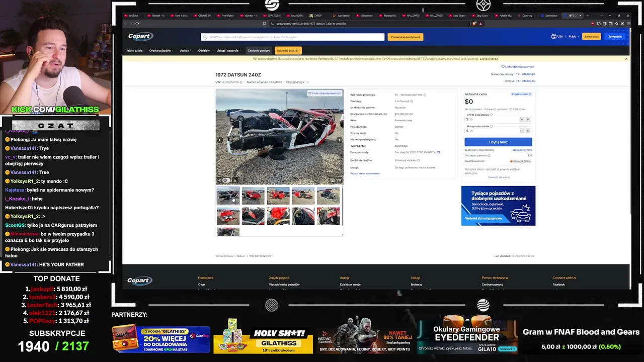Image resolution: width=644 pixels, height=362 pixels.
Task: Click the TX - AMARILLO seller name link
Action: 526,74
